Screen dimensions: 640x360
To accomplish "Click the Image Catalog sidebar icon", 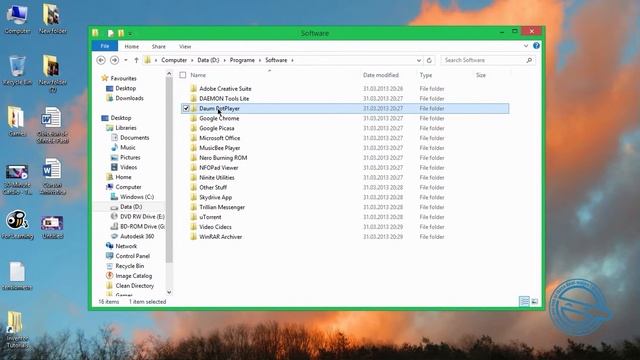I will point(109,276).
